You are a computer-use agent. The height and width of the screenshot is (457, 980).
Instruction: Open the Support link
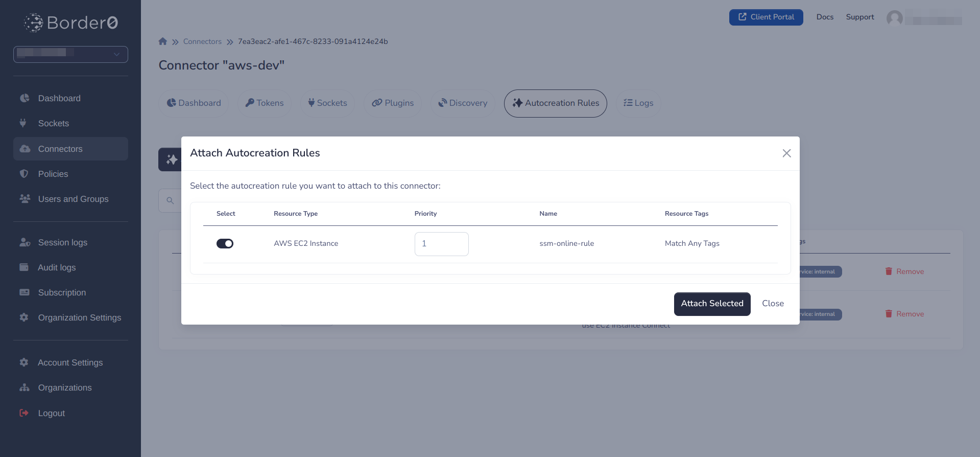860,17
